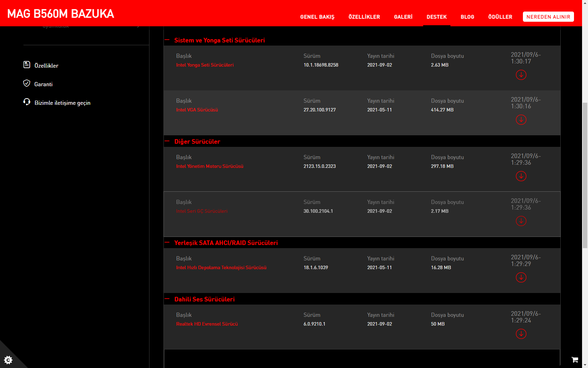
Task: Click file size 297.18 MB
Action: 442,166
